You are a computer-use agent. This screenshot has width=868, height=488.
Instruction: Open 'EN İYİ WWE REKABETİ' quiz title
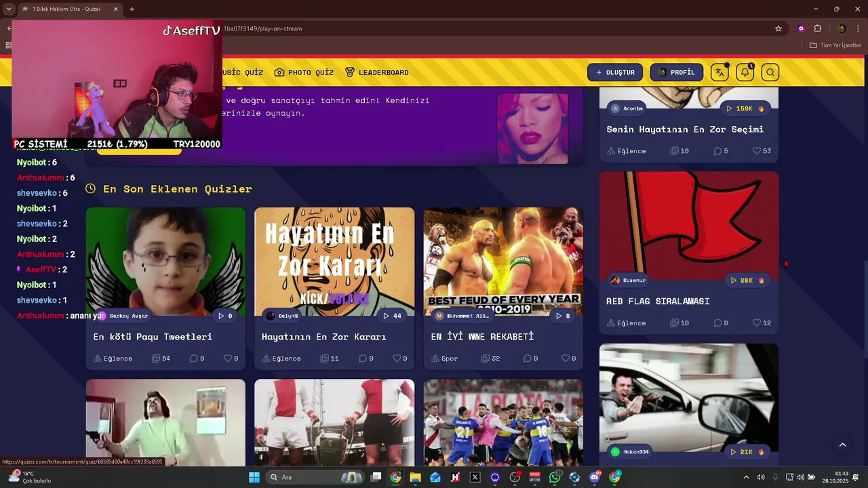tap(482, 337)
